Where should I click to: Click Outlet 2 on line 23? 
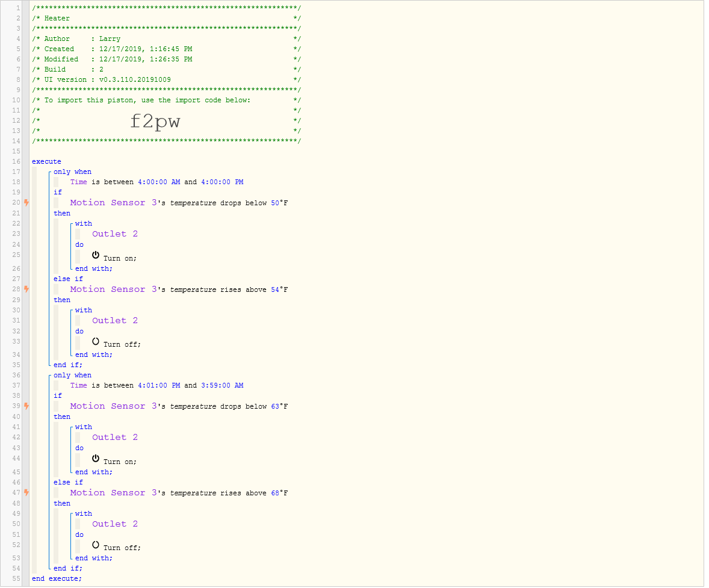point(115,234)
